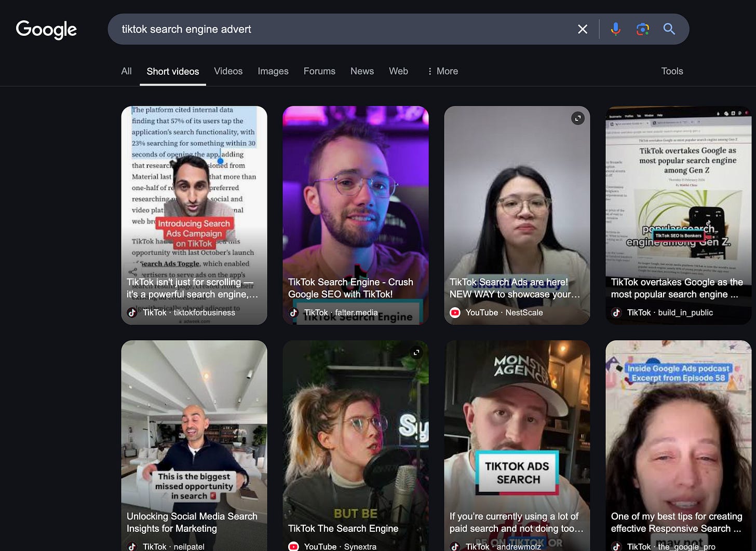Start voice search with the microphone icon
Viewport: 756px width, 551px height.
point(615,29)
